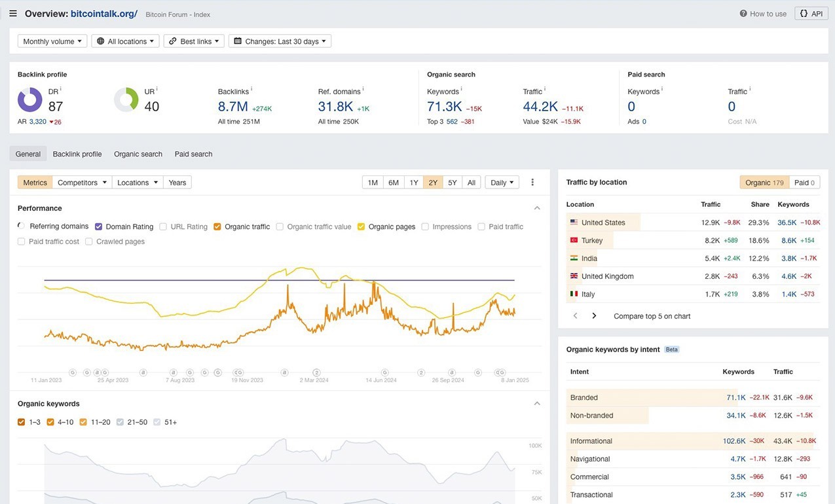Open the Daily interval dropdown
835x504 pixels.
(x=502, y=183)
